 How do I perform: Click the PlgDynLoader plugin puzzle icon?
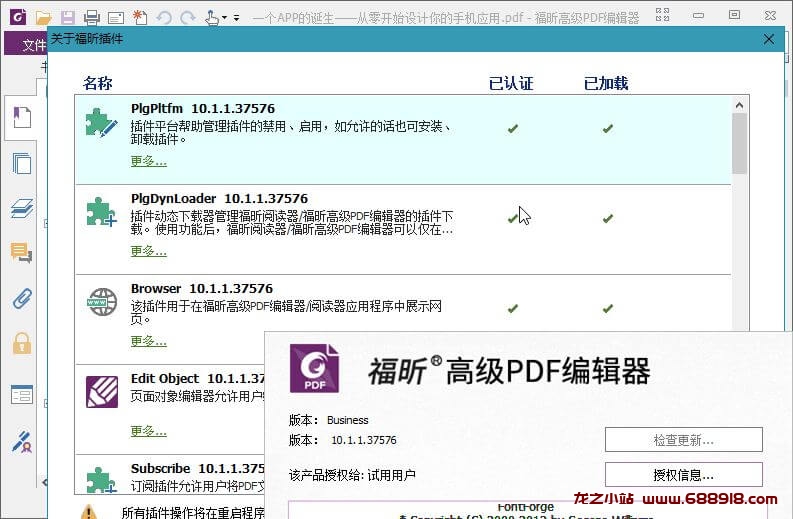click(x=102, y=211)
